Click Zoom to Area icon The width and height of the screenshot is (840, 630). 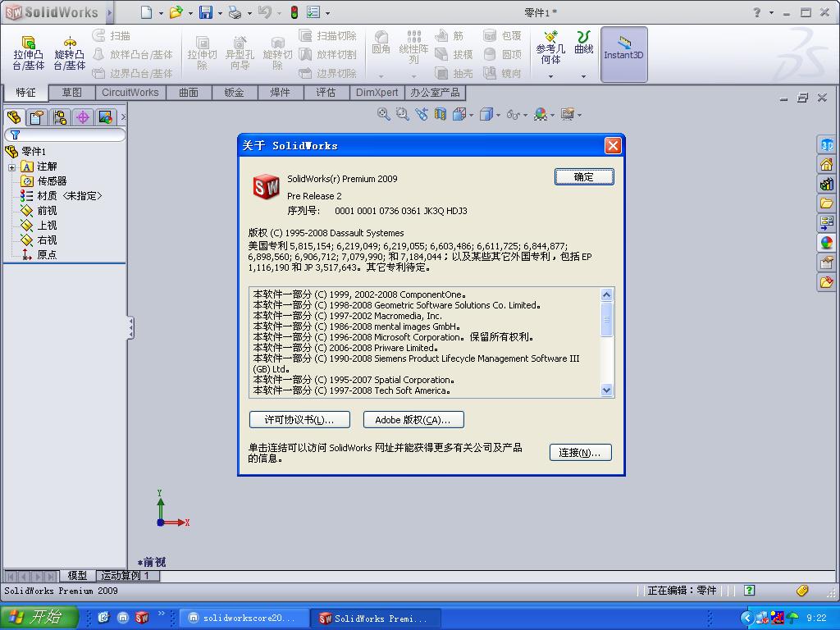402,114
